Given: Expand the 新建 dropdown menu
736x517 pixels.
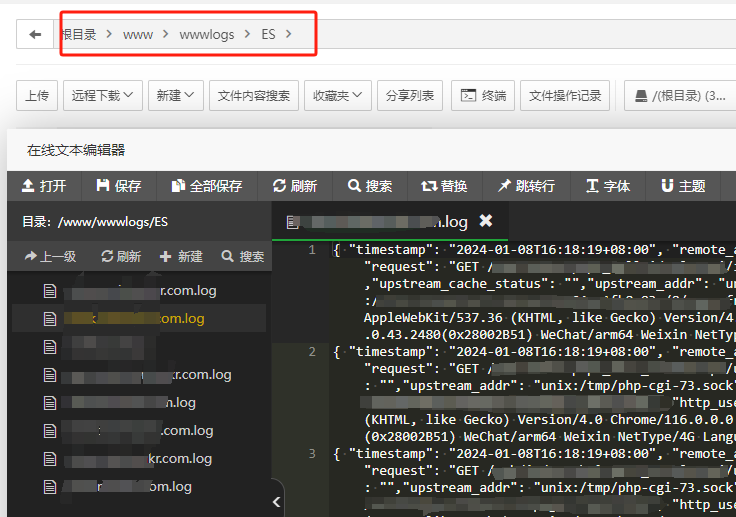Looking at the screenshot, I should pyautogui.click(x=176, y=96).
